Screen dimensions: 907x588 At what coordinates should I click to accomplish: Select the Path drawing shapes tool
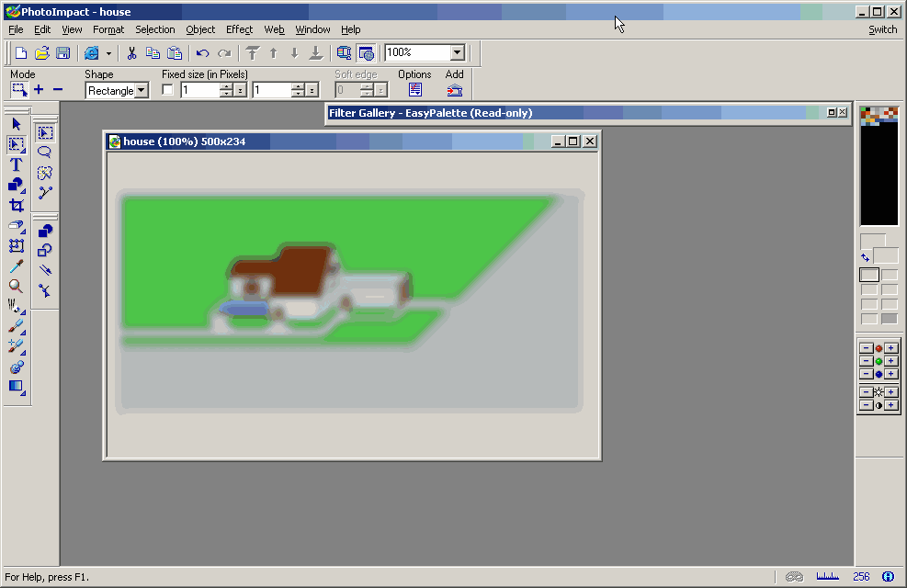point(17,185)
